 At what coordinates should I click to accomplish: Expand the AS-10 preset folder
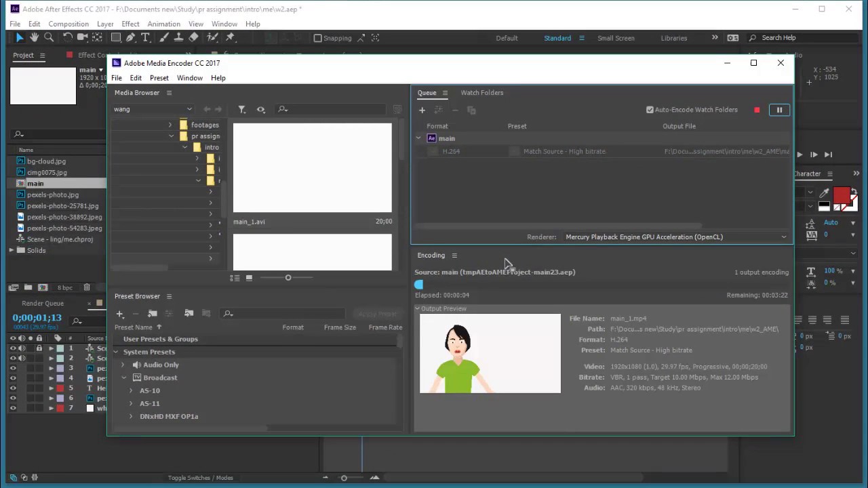tap(131, 390)
